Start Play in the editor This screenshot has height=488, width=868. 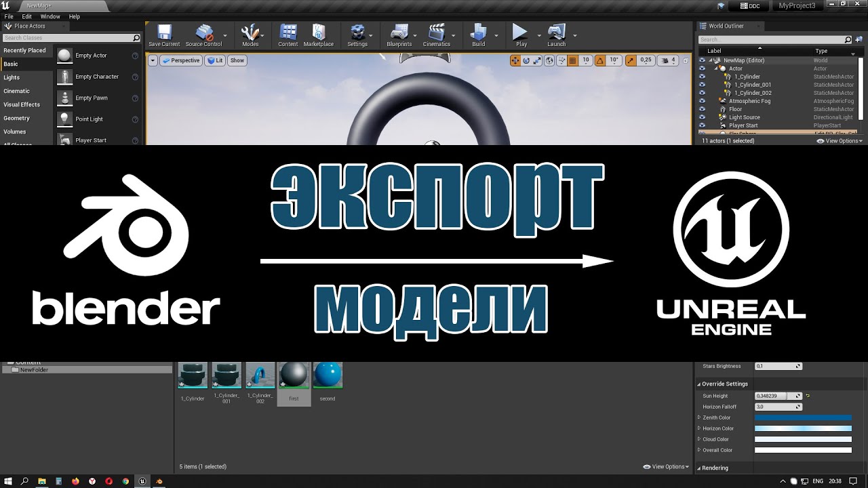click(521, 35)
